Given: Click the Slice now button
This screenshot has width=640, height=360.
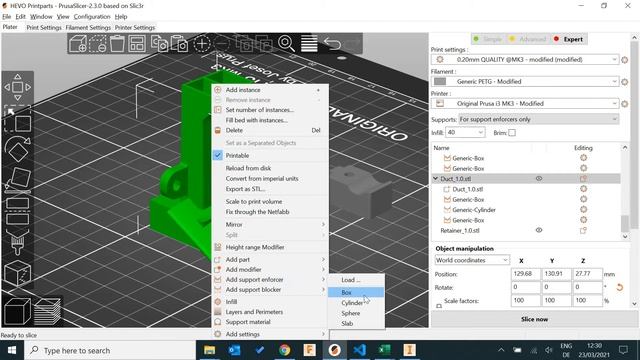Looking at the screenshot, I should [x=534, y=319].
